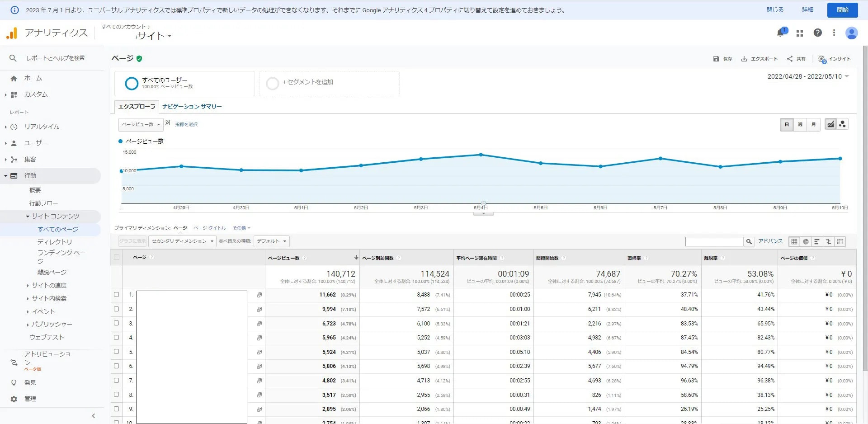Tick the select-all checkbox in table header

coord(117,257)
